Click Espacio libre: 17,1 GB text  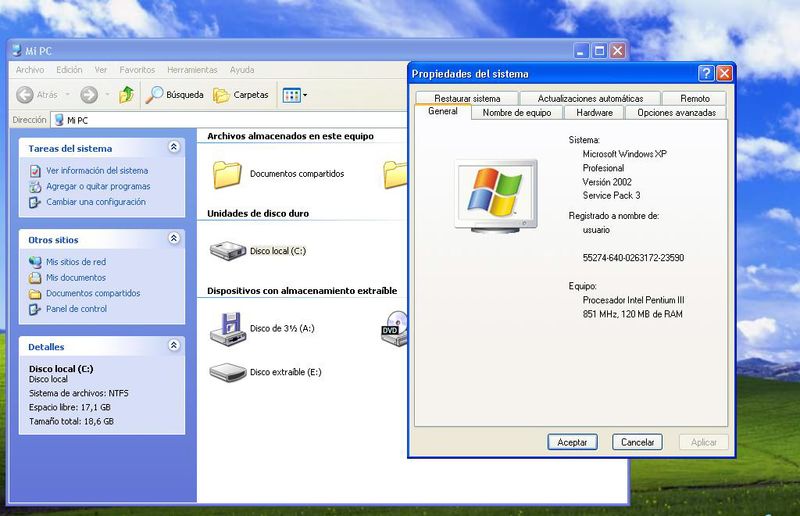coord(70,407)
